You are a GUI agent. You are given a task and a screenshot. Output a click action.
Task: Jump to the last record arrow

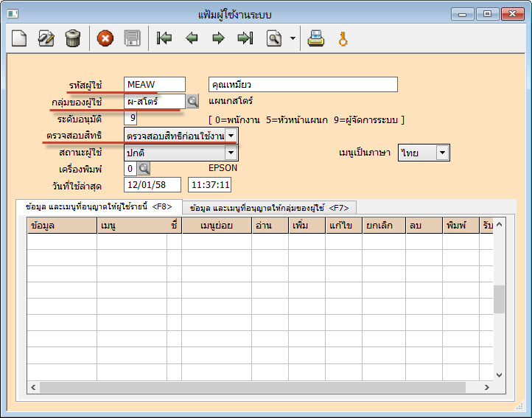(x=245, y=38)
